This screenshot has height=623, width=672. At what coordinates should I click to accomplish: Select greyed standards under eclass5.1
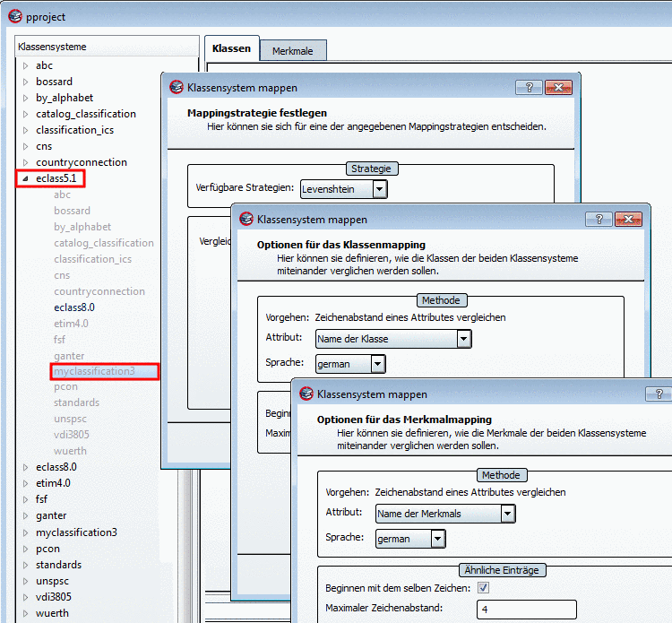tap(76, 402)
